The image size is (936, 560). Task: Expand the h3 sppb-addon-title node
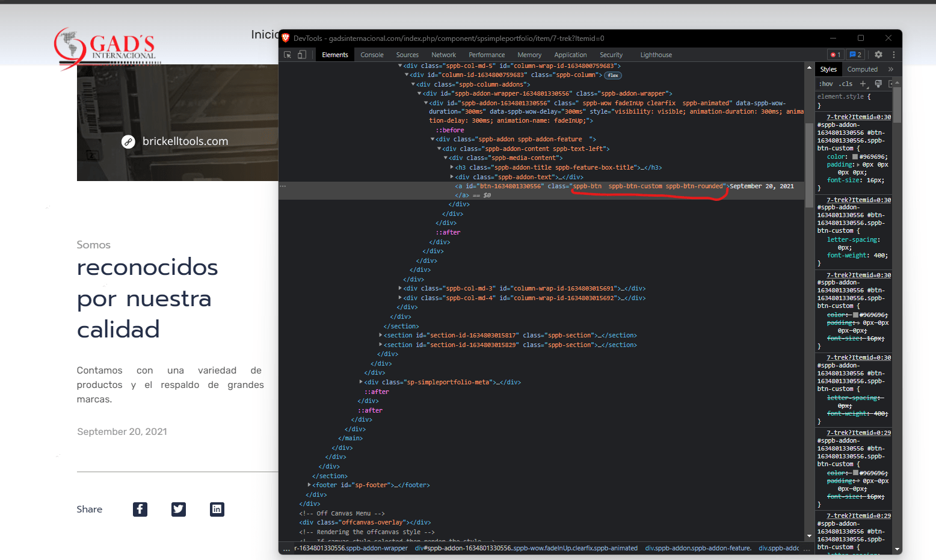452,168
